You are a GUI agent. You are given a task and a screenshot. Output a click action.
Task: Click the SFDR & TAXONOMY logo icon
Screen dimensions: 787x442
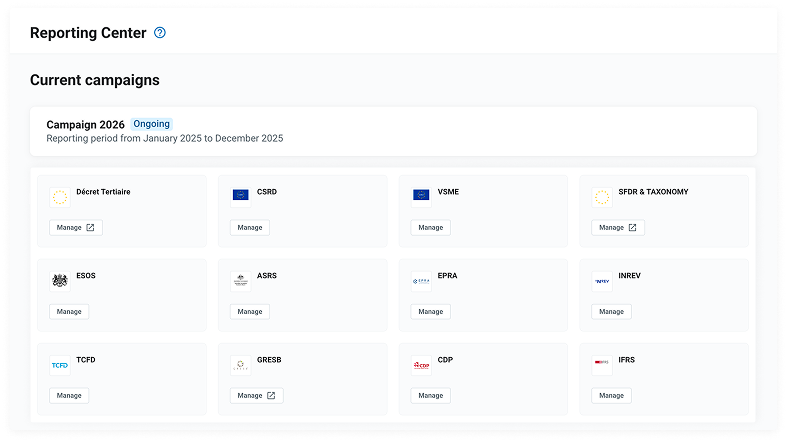point(602,197)
